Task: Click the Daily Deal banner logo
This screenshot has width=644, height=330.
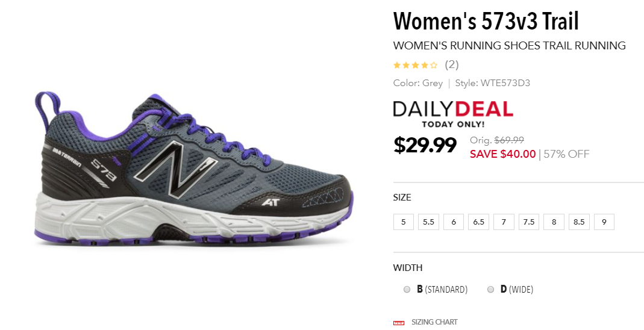Action: point(453,114)
